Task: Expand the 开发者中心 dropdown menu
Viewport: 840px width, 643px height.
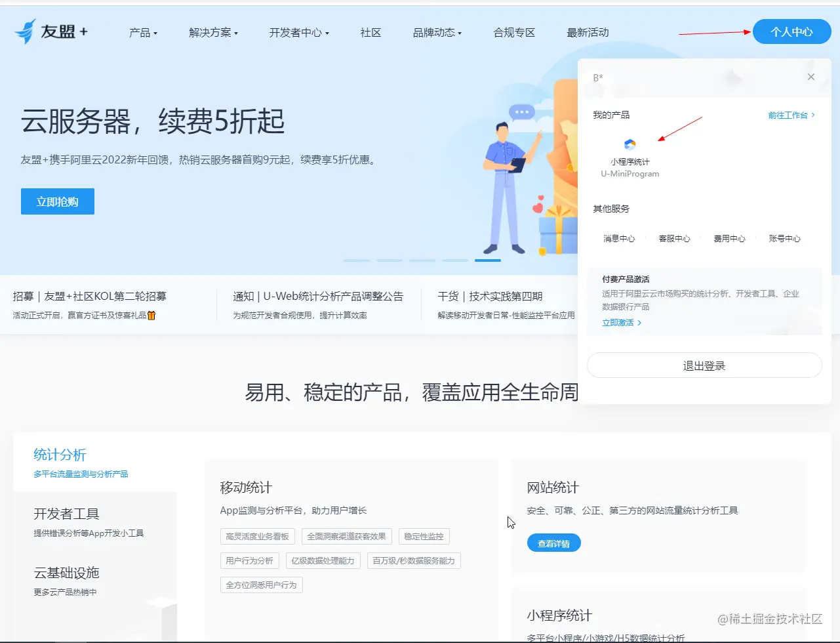Action: point(299,32)
